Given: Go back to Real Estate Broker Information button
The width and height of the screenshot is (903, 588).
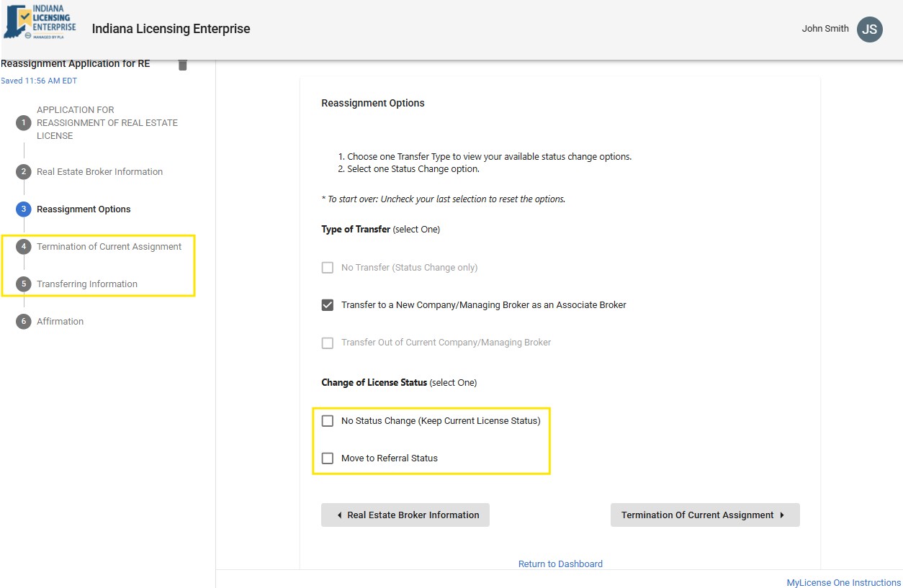Looking at the screenshot, I should [x=405, y=515].
